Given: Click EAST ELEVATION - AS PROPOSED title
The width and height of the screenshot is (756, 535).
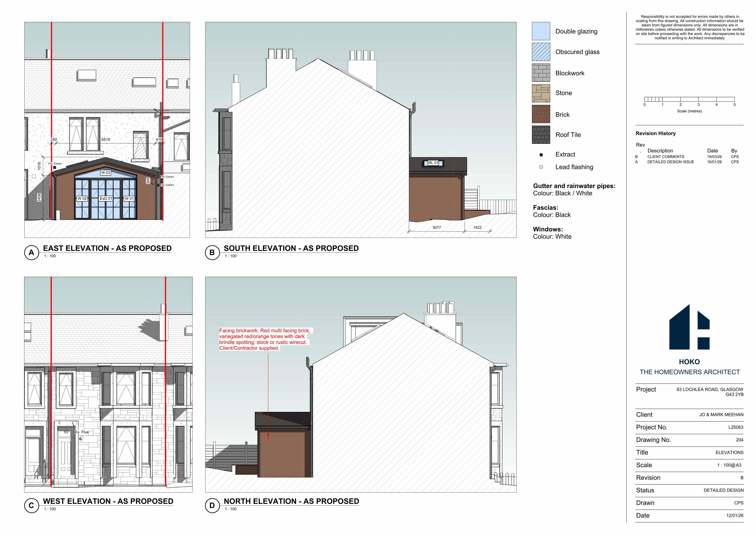Looking at the screenshot, I should 107,248.
